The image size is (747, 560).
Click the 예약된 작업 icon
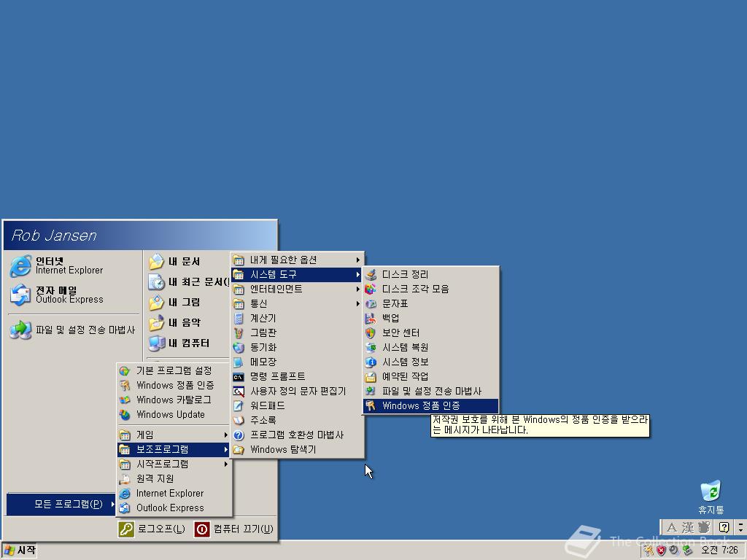[371, 377]
